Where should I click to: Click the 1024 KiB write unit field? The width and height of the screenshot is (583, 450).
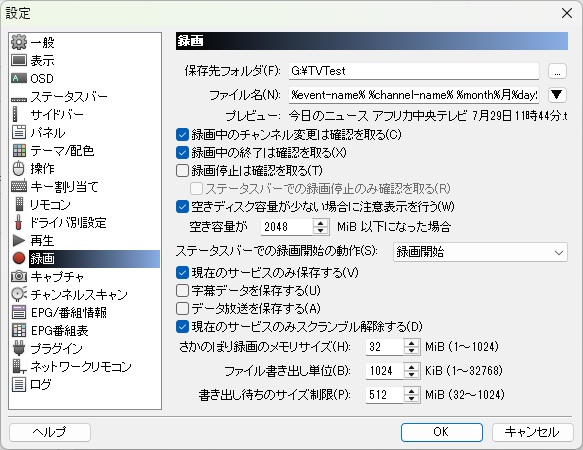[384, 370]
